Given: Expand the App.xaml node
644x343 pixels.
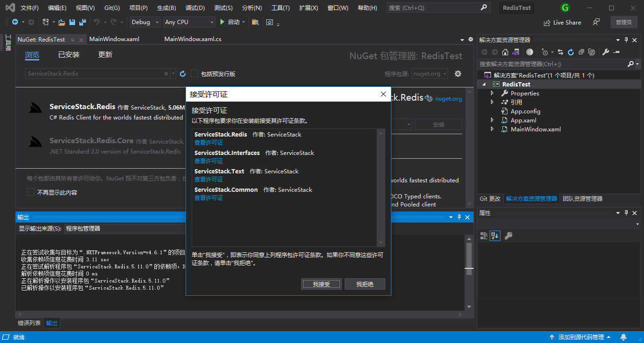Looking at the screenshot, I should [492, 120].
